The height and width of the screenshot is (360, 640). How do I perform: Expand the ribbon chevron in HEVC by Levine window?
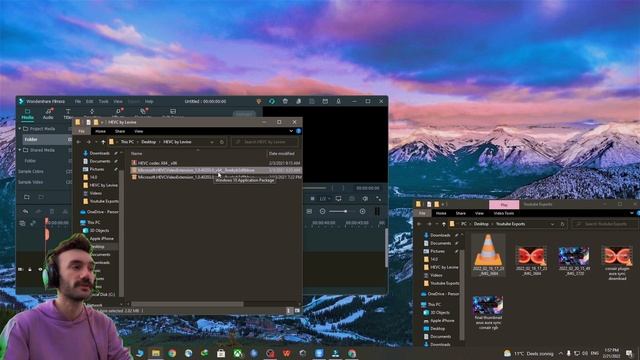tap(291, 131)
